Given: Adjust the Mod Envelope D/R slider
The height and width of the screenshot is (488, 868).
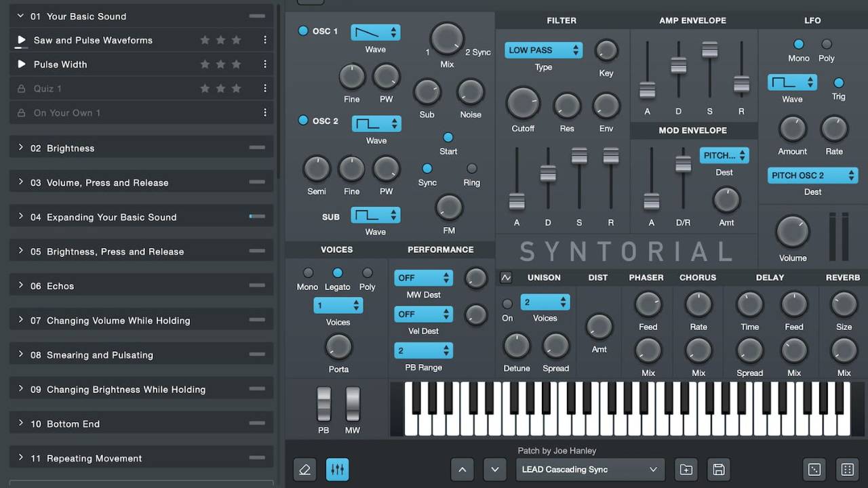Looking at the screenshot, I should (x=683, y=164).
